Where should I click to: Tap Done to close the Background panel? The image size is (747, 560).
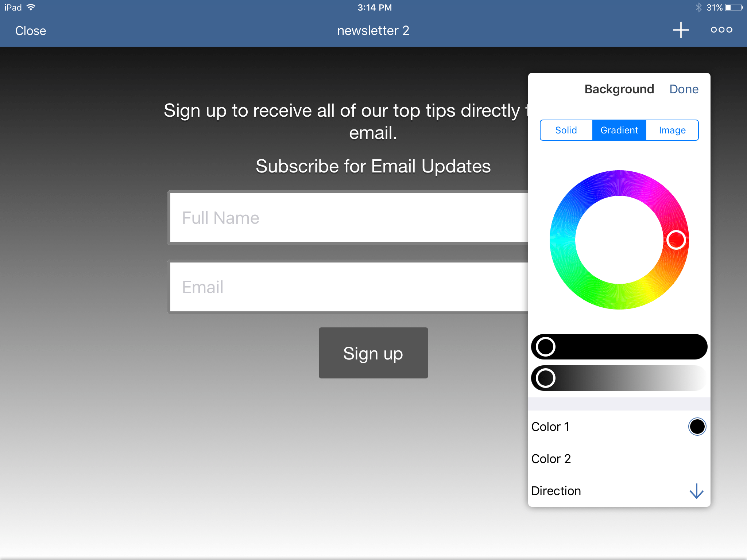(684, 89)
